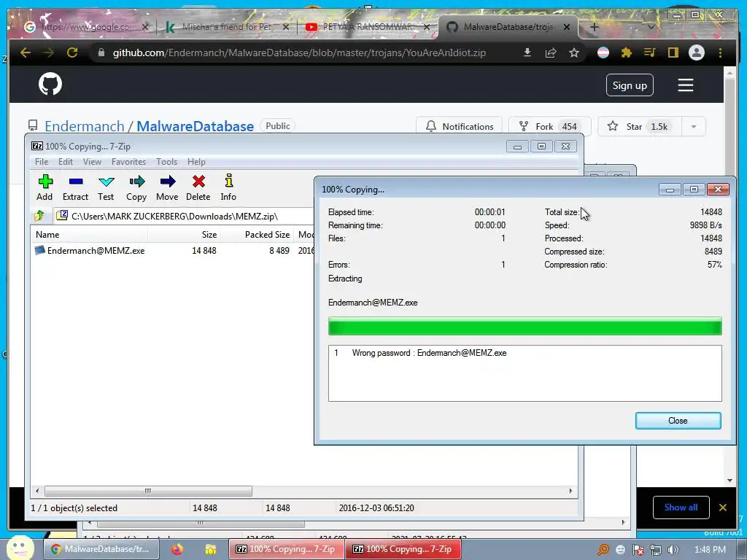Sort the file list by Name column
This screenshot has height=560, width=747.
click(89, 234)
